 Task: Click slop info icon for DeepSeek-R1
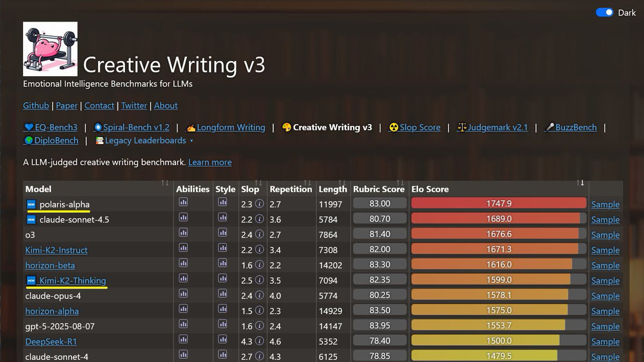[x=259, y=342]
